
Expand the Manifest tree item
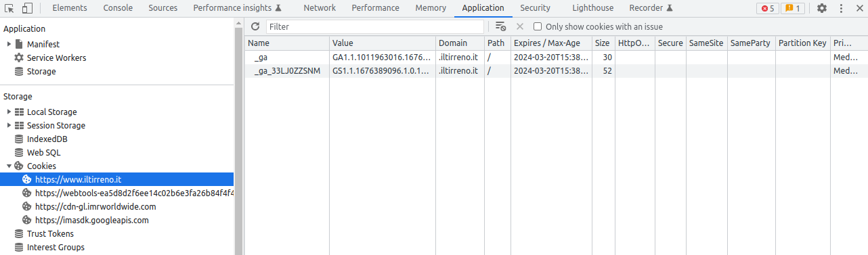pos(9,44)
